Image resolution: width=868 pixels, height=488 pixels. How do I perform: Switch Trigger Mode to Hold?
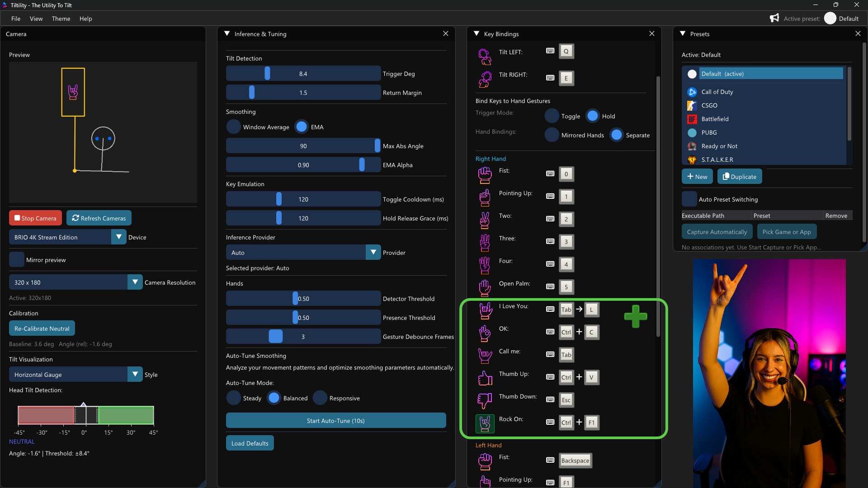[592, 116]
